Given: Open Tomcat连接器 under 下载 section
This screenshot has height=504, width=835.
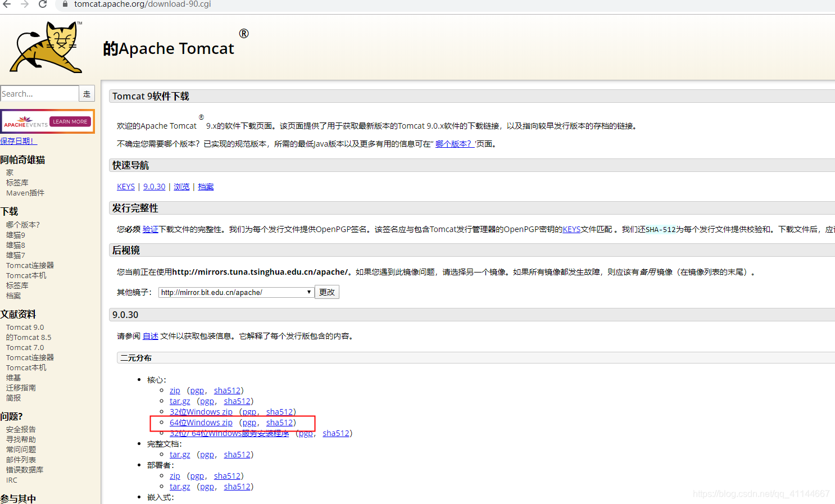Looking at the screenshot, I should 30,265.
